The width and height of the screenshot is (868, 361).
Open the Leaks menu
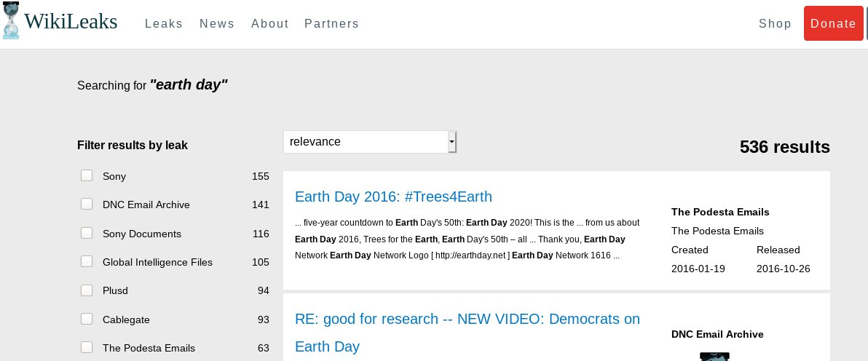[164, 24]
